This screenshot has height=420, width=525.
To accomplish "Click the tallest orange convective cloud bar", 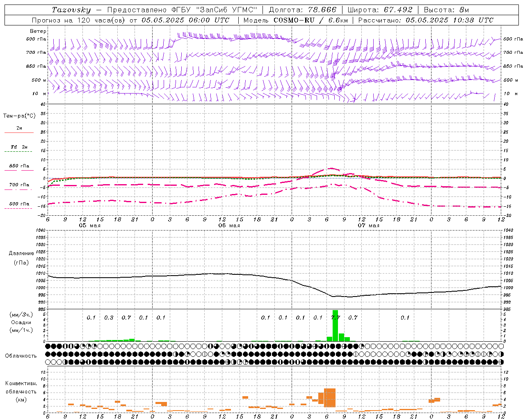I will click(x=330, y=398).
